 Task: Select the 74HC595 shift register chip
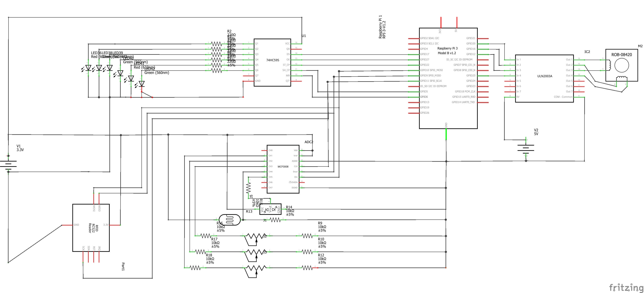click(x=272, y=62)
